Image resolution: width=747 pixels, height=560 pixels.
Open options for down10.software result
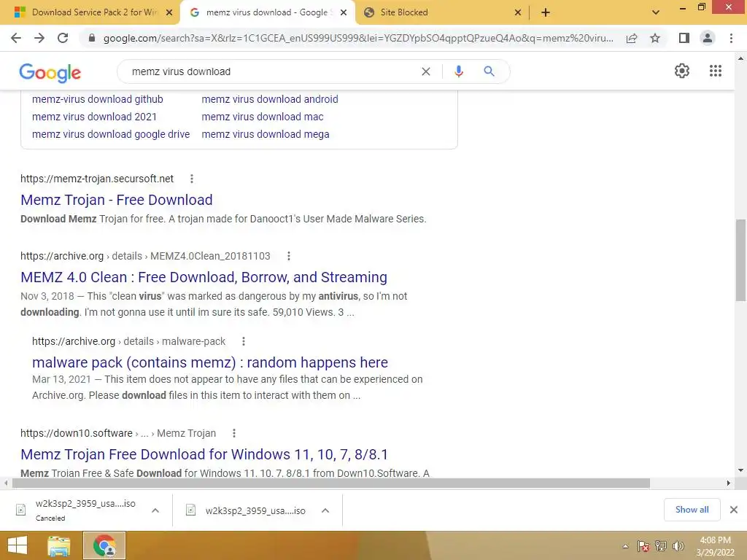(x=234, y=433)
